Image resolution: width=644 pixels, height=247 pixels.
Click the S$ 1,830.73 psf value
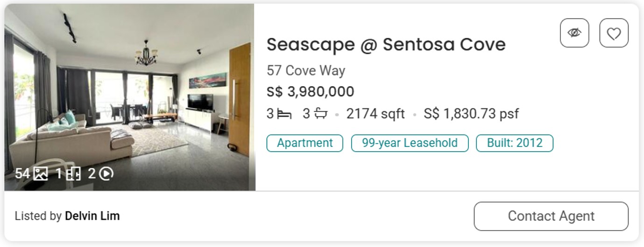[471, 114]
